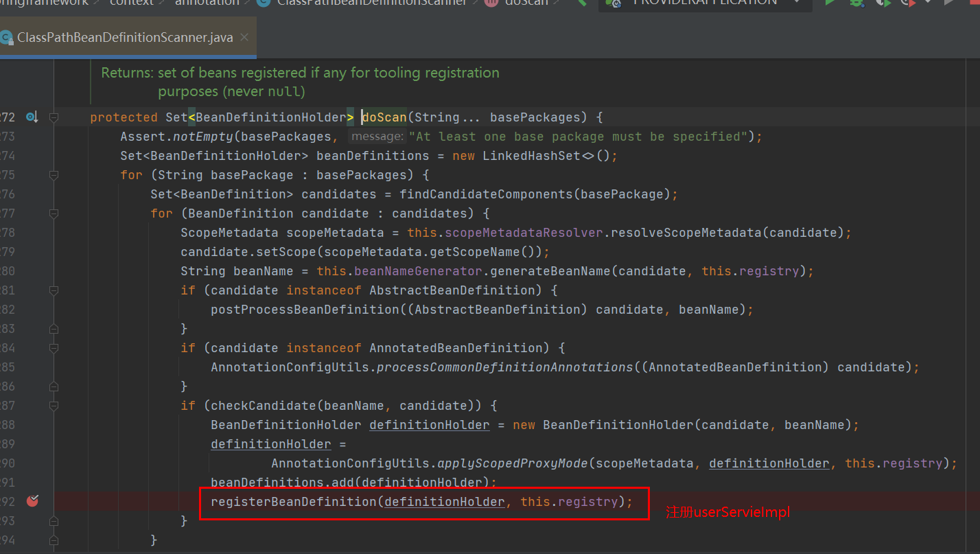Click the candidate.setScope call
Viewport: 980px width, 554px height.
tap(248, 252)
